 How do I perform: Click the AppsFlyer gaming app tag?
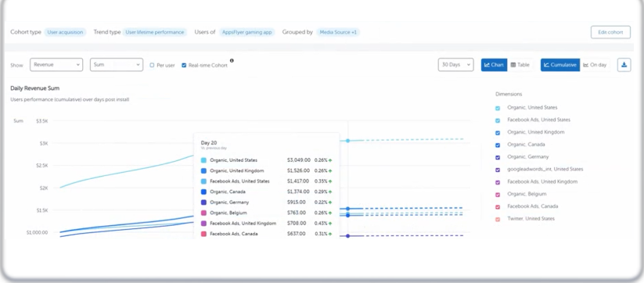(x=246, y=32)
